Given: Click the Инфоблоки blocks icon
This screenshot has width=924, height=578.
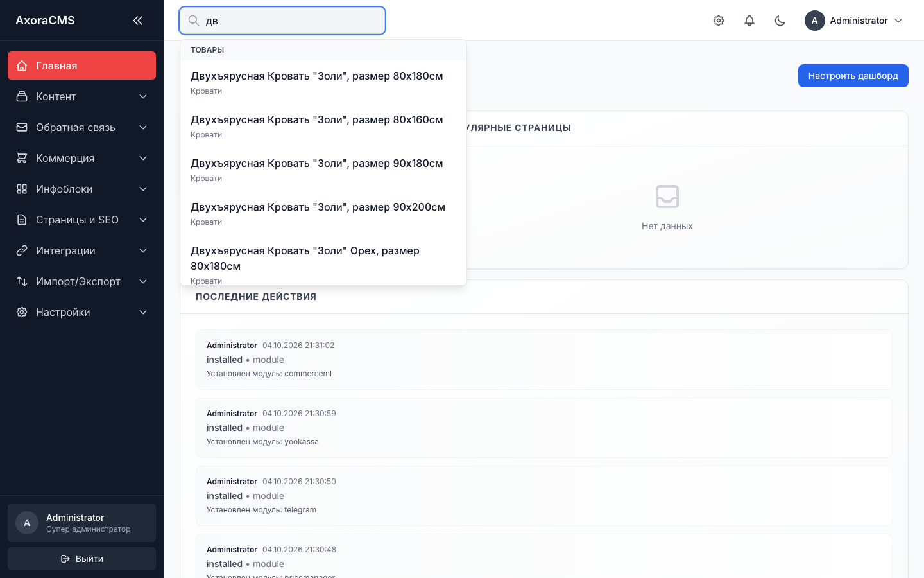Looking at the screenshot, I should click(x=22, y=189).
